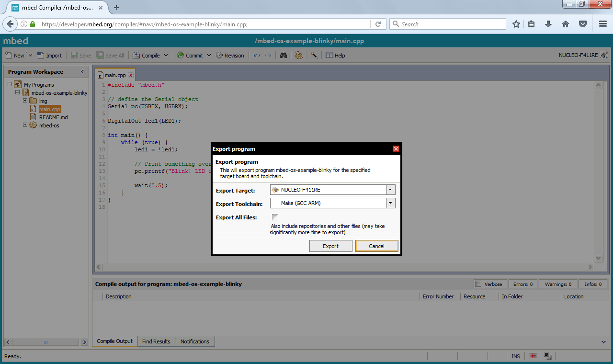This screenshot has width=613, height=364.
Task: Toggle the Verbose compile output checkbox
Action: pyautogui.click(x=478, y=284)
